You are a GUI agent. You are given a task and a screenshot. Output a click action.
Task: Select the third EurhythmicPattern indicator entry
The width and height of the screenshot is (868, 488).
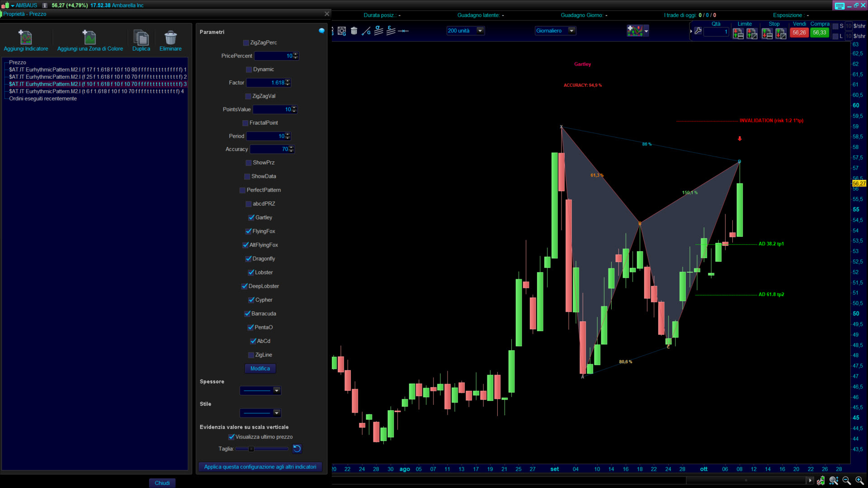[97, 84]
